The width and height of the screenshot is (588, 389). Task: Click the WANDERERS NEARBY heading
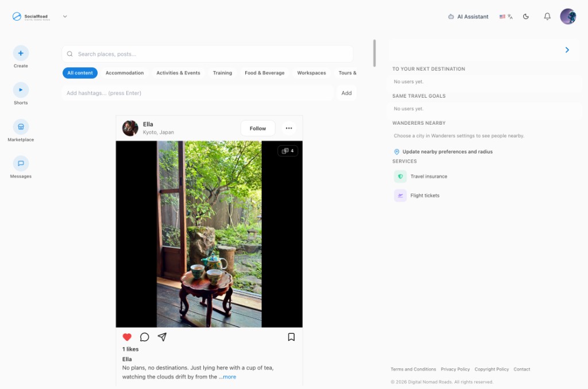click(x=419, y=123)
